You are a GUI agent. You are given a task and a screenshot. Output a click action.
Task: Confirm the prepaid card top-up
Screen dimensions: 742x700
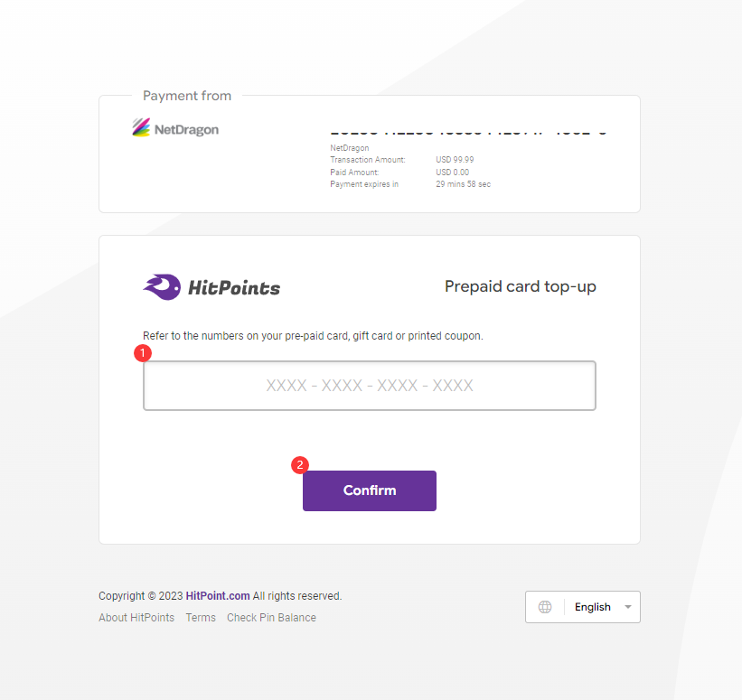(369, 490)
